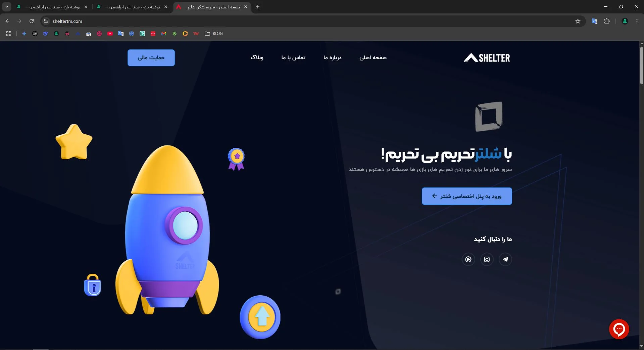Open the apps grid in bookmarks bar

point(9,34)
